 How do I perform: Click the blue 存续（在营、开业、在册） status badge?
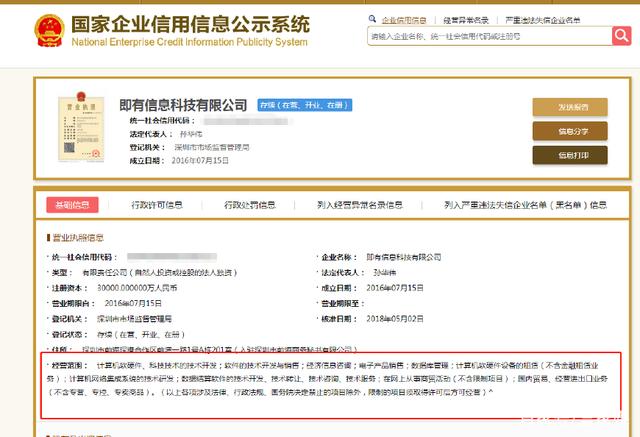tap(304, 105)
